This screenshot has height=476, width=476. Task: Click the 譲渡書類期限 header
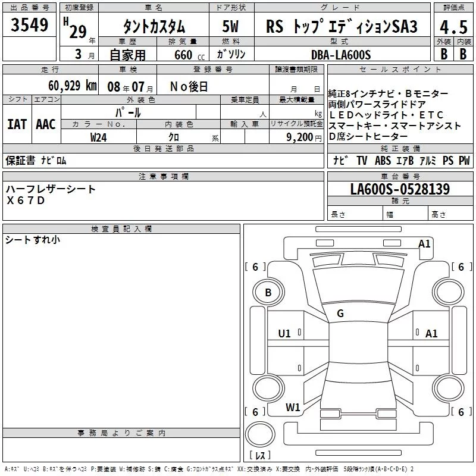tap(296, 69)
